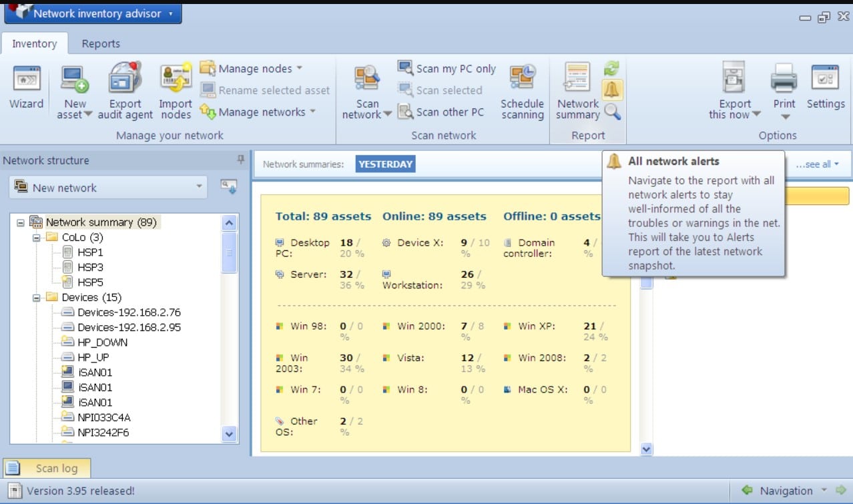Open the Manage networks menu
This screenshot has height=504, width=853.
coord(257,112)
